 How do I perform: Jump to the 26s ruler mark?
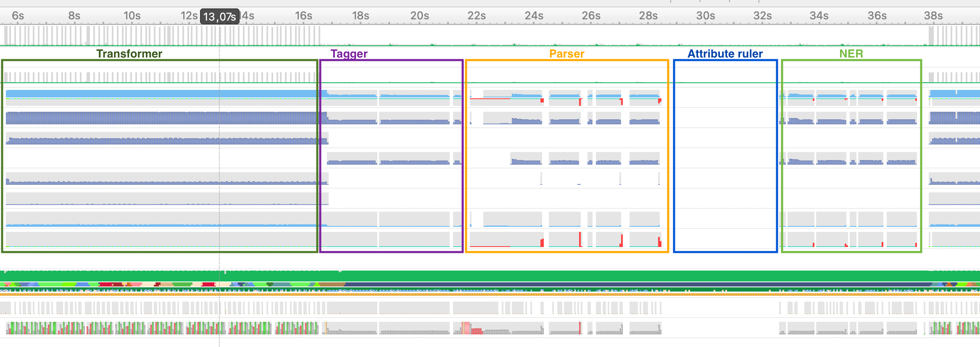point(591,16)
